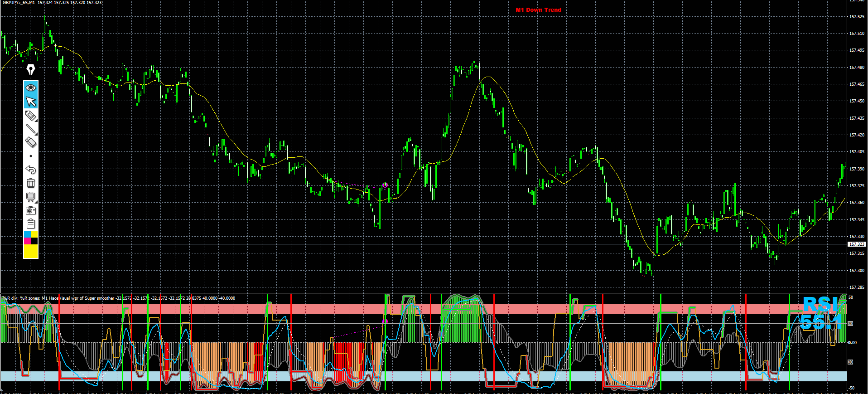
Task: Click the "M1 Down Trend" red label
Action: click(538, 10)
